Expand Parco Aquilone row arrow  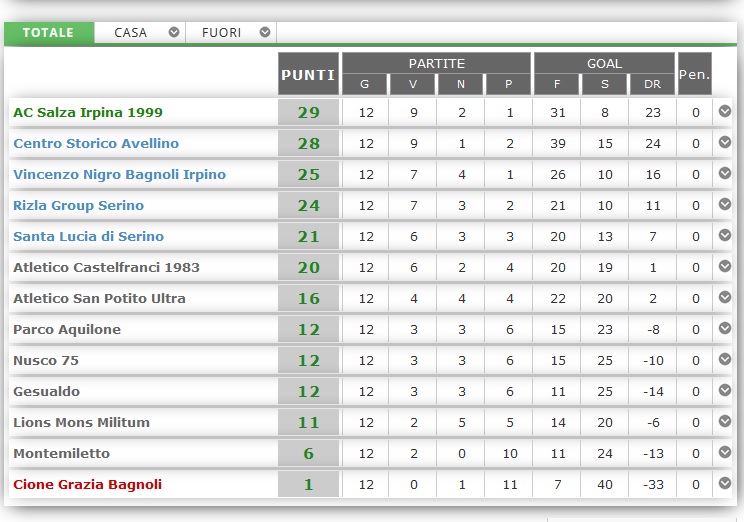[725, 328]
